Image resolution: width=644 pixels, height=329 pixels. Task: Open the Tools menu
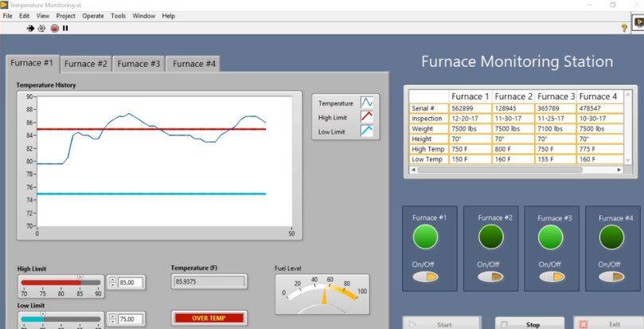point(118,16)
